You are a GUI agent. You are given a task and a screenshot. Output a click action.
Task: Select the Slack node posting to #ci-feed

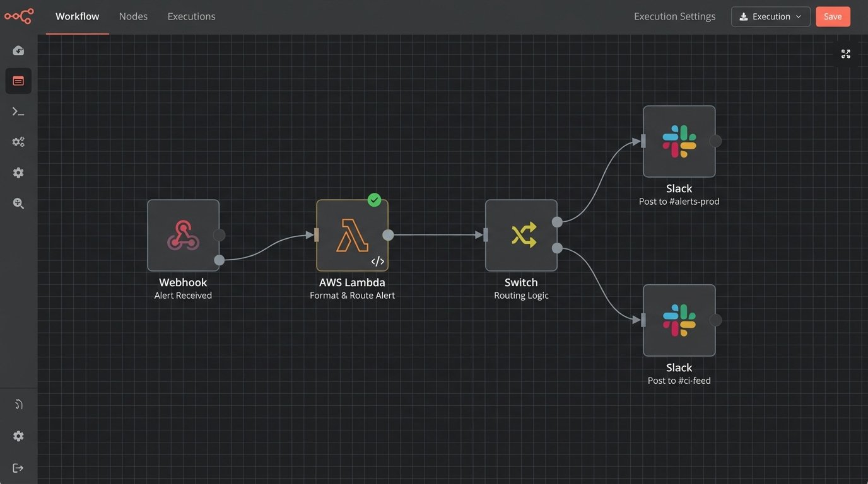click(x=679, y=320)
